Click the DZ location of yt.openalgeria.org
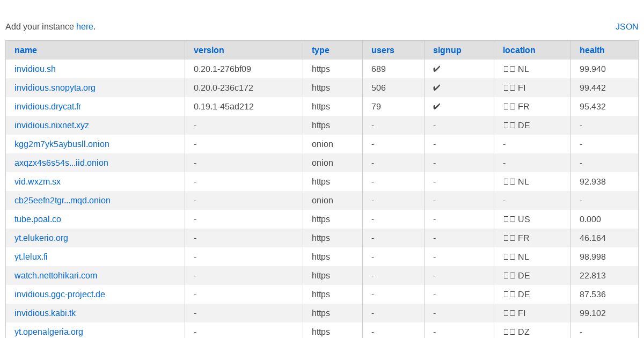This screenshot has width=644, height=338. pos(516,332)
